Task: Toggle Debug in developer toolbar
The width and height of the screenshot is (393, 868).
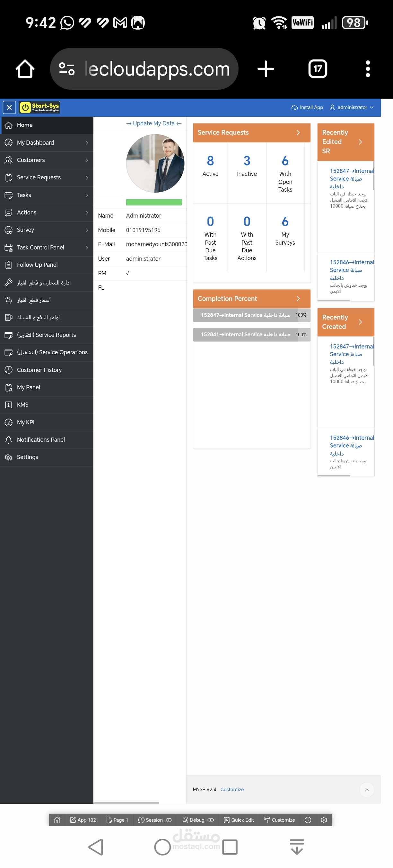Action: [198, 820]
